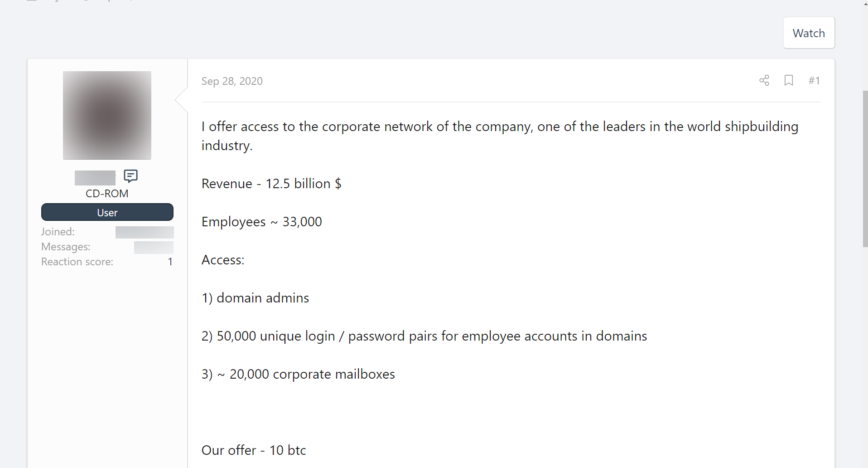Click the vertical page scrollbar thumb
The image size is (868, 468).
pos(865,169)
